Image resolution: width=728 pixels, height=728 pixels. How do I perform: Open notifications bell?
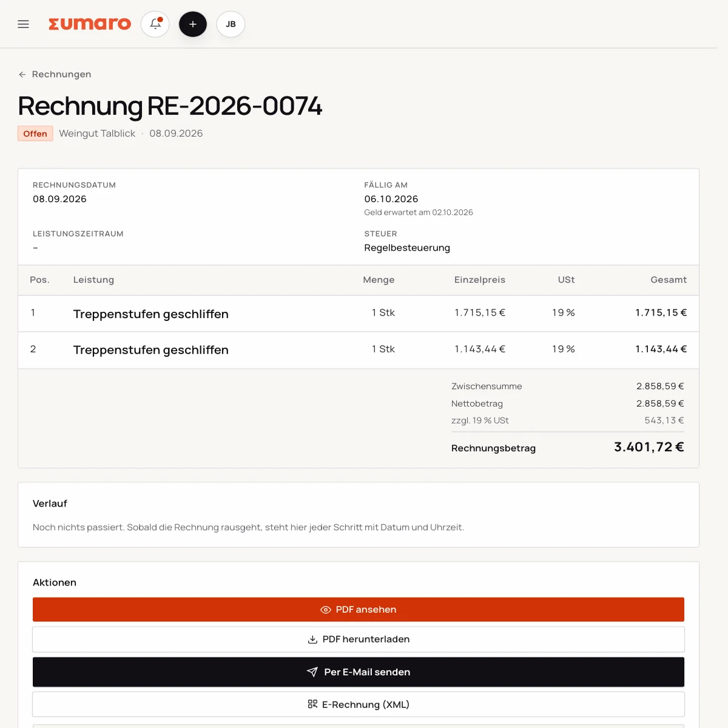coord(155,24)
